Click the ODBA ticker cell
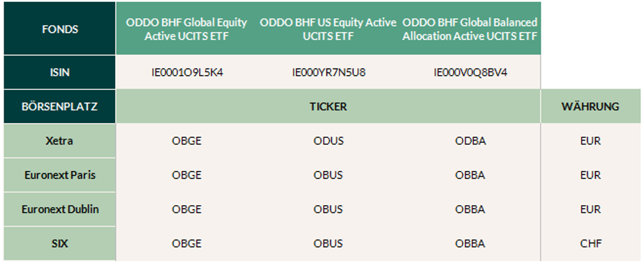The height and width of the screenshot is (264, 644). point(470,141)
